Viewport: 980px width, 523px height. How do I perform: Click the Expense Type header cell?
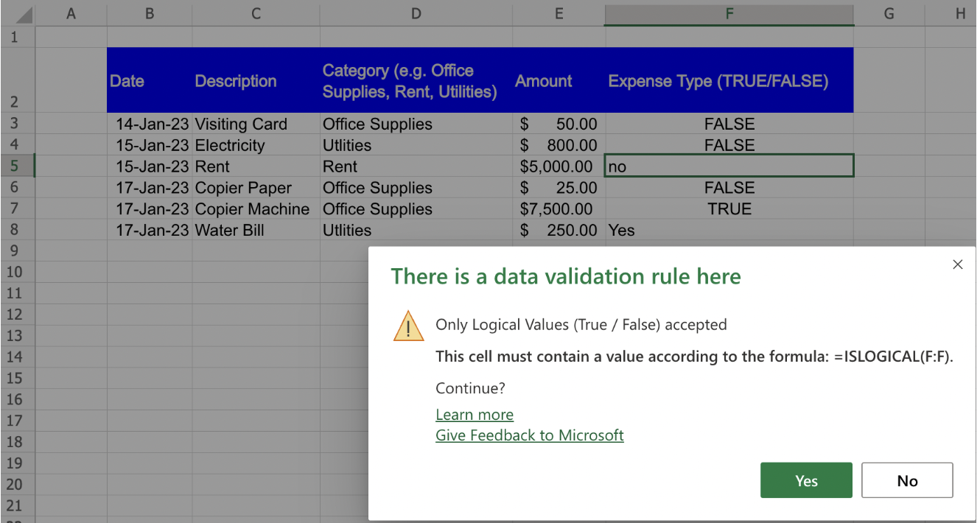(x=729, y=81)
